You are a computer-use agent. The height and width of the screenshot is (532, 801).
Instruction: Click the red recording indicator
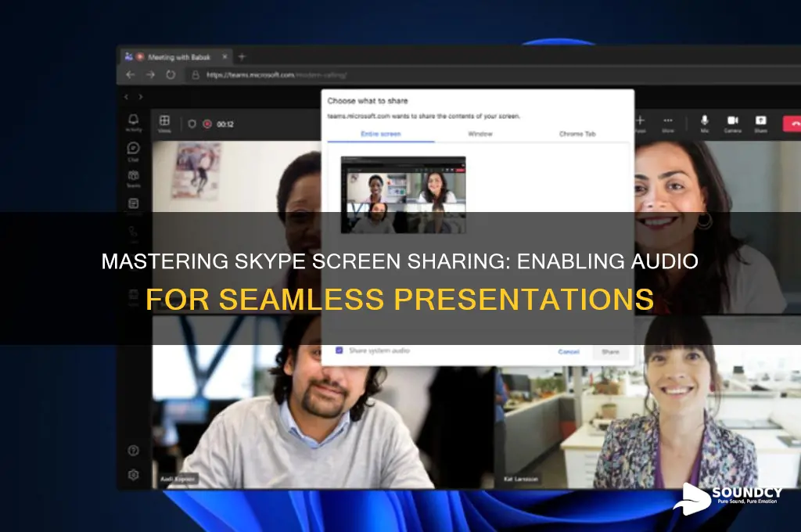pyautogui.click(x=207, y=124)
